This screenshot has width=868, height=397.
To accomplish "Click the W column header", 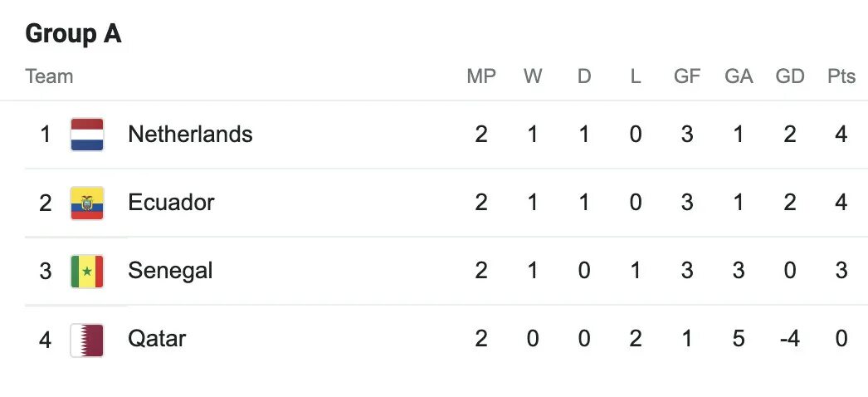I will [x=533, y=76].
